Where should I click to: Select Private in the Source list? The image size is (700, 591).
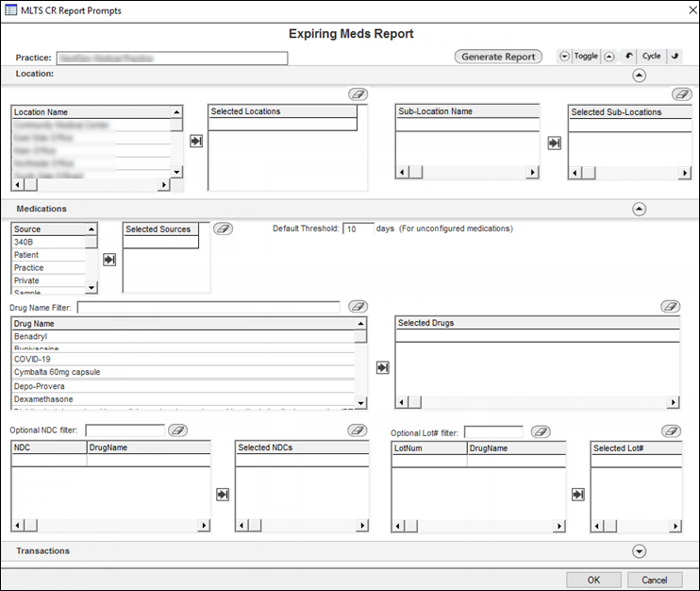(x=48, y=280)
